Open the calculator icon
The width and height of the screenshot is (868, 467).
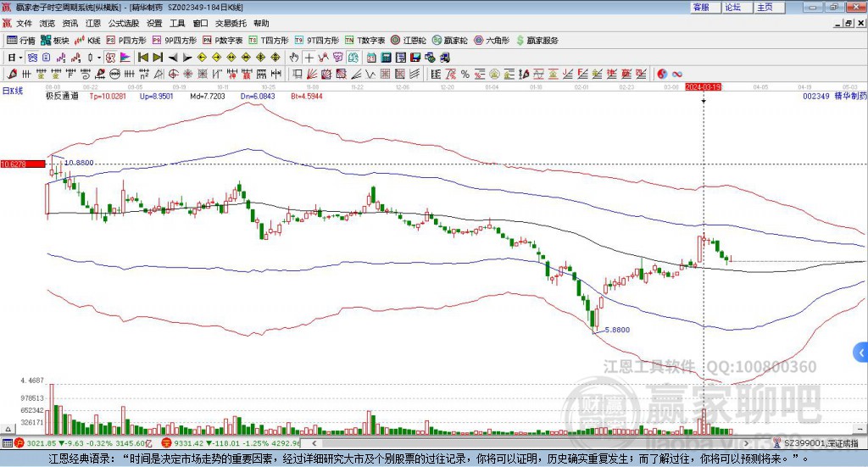tap(386, 57)
